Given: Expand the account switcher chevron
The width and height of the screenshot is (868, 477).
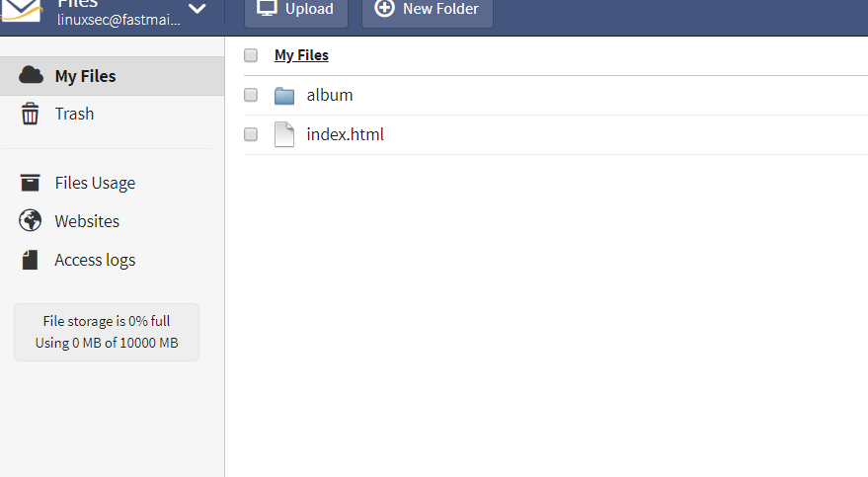Looking at the screenshot, I should pos(197,9).
